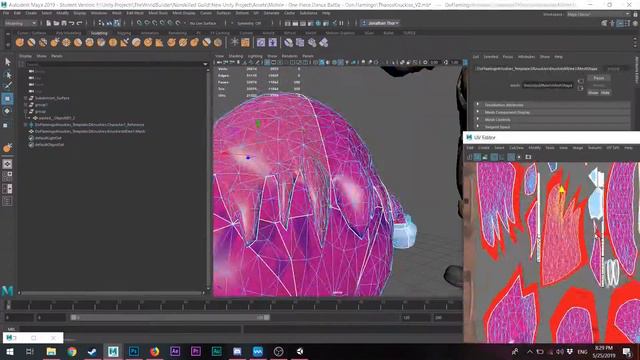Click the Open Scene folder icon
Viewport: 640px width, 360px height.
tap(56, 23)
